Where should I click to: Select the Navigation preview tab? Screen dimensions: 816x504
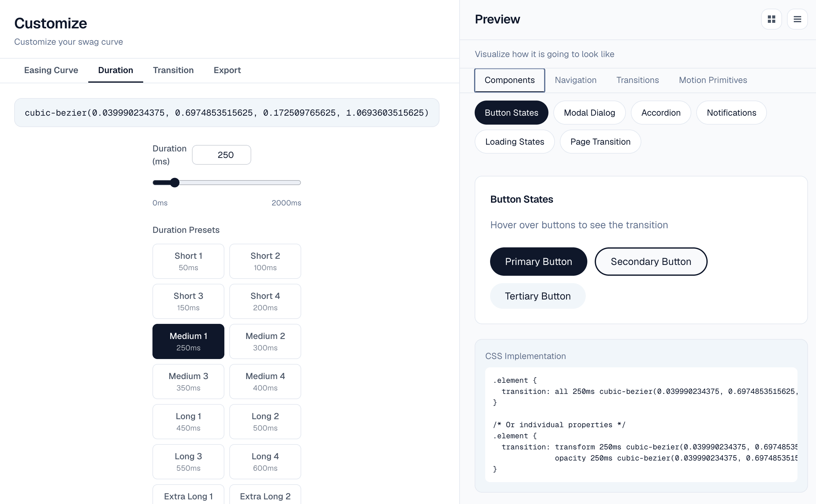click(576, 80)
